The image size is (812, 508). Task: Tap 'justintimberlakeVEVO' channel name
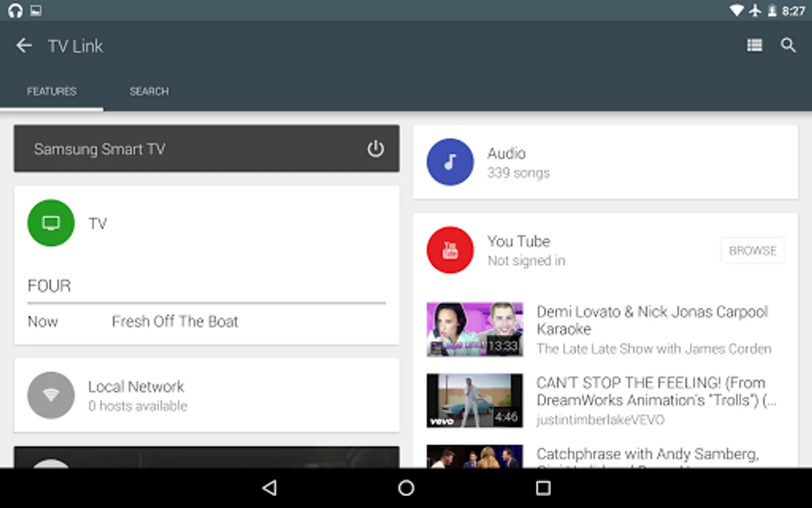(601, 420)
